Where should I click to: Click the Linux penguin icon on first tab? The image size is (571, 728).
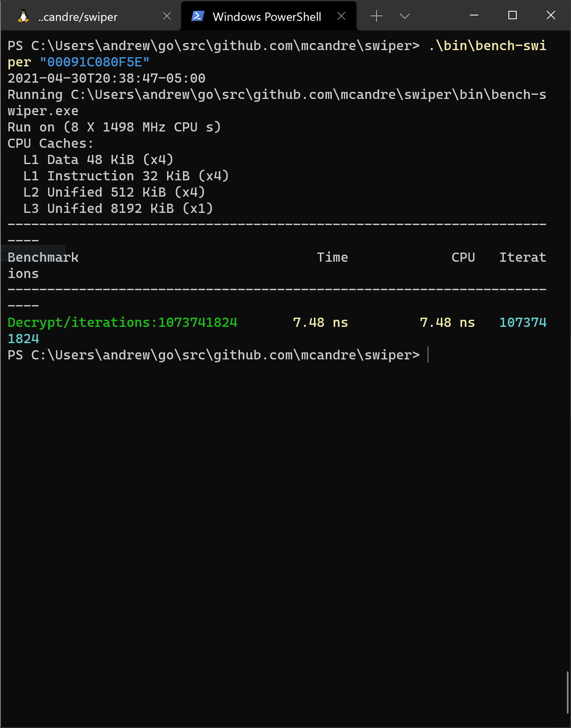[x=23, y=16]
